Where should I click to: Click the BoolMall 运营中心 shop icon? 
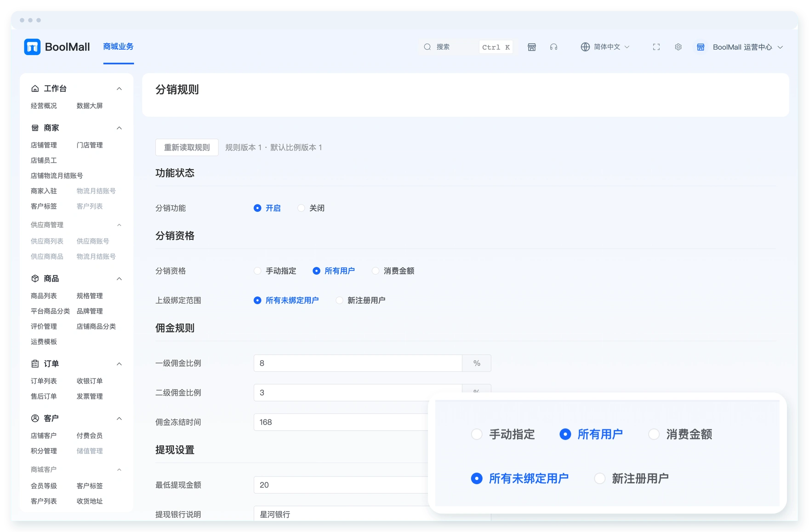tap(701, 47)
